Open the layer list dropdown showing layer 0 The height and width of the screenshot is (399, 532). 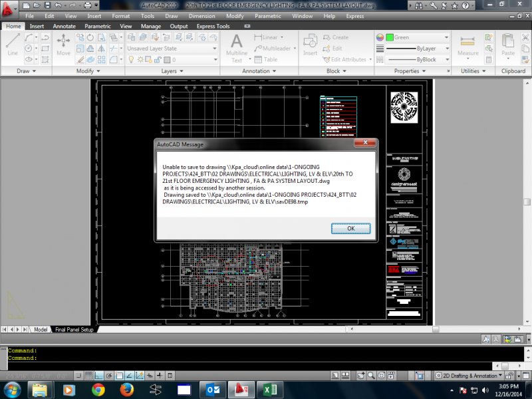point(172,60)
